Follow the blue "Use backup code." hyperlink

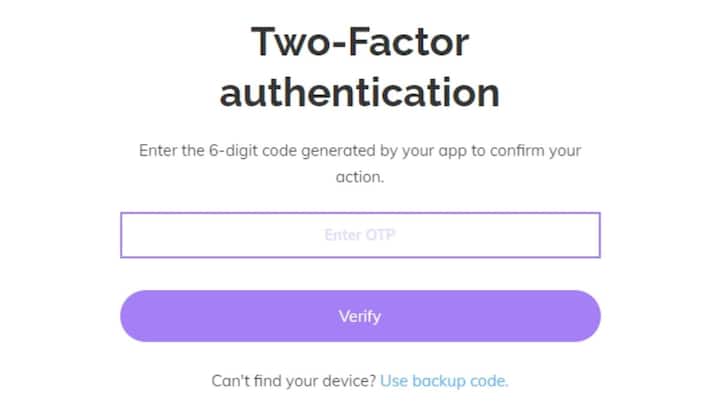(x=444, y=381)
